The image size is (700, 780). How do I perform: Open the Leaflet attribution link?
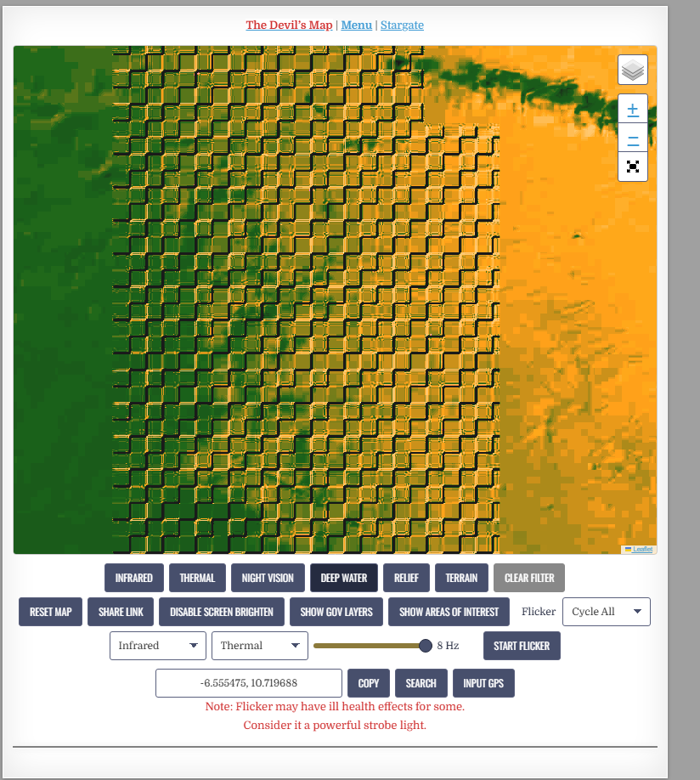click(642, 549)
